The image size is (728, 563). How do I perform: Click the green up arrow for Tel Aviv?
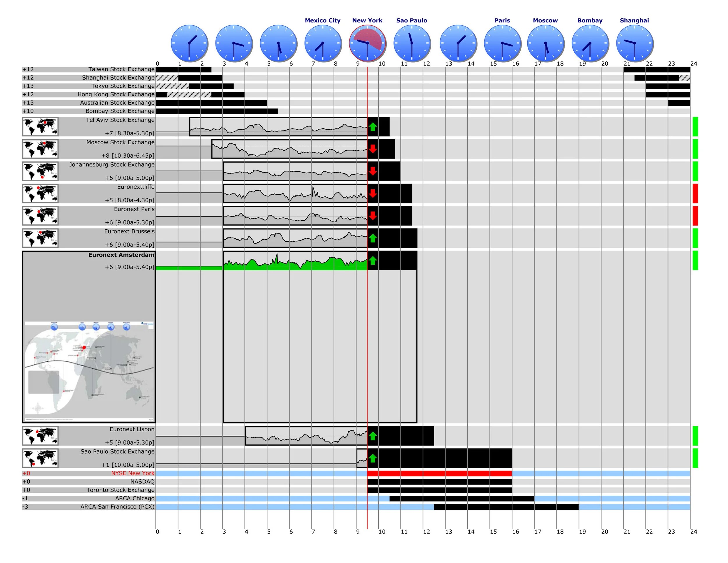[373, 127]
